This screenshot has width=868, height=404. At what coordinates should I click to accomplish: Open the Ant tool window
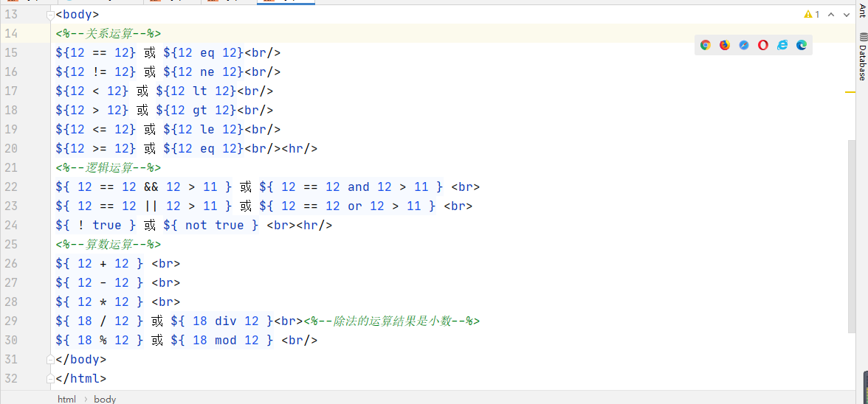tap(862, 11)
